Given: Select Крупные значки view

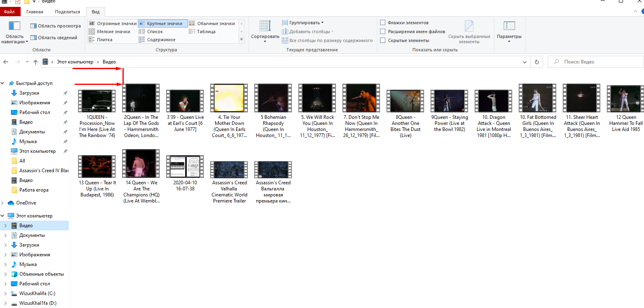Looking at the screenshot, I should [163, 23].
